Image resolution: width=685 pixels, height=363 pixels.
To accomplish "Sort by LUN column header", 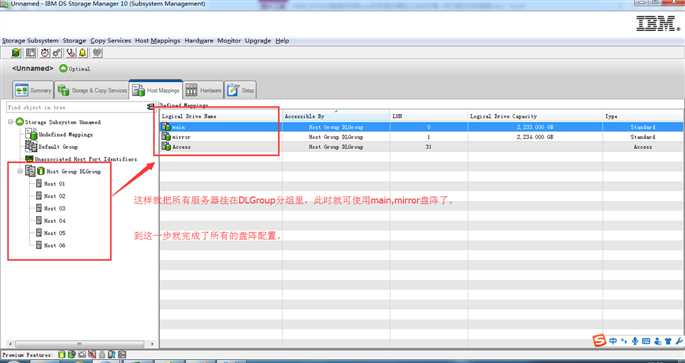I will 429,116.
